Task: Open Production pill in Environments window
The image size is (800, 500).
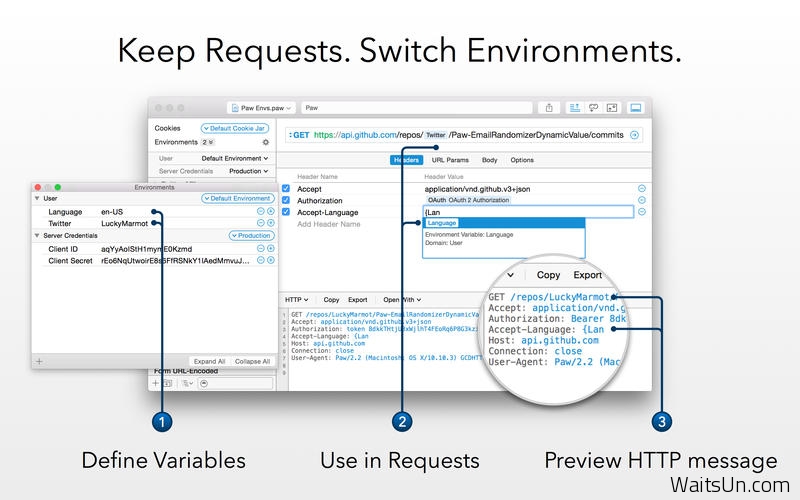Action: click(x=252, y=236)
